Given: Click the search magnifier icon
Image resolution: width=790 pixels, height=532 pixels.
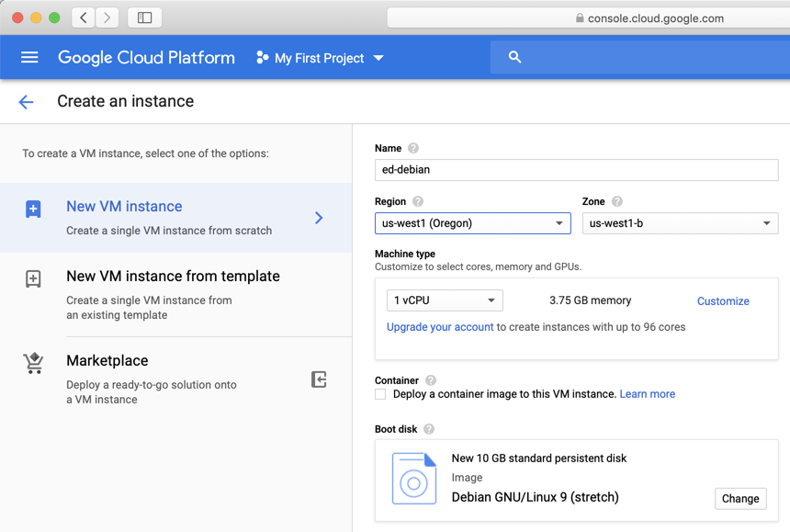Looking at the screenshot, I should (514, 57).
